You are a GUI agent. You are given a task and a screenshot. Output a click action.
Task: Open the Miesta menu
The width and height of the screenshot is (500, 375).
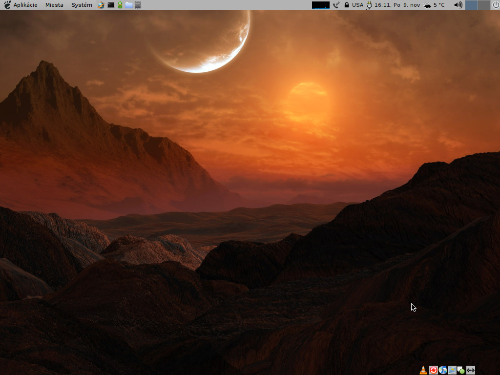(x=54, y=5)
